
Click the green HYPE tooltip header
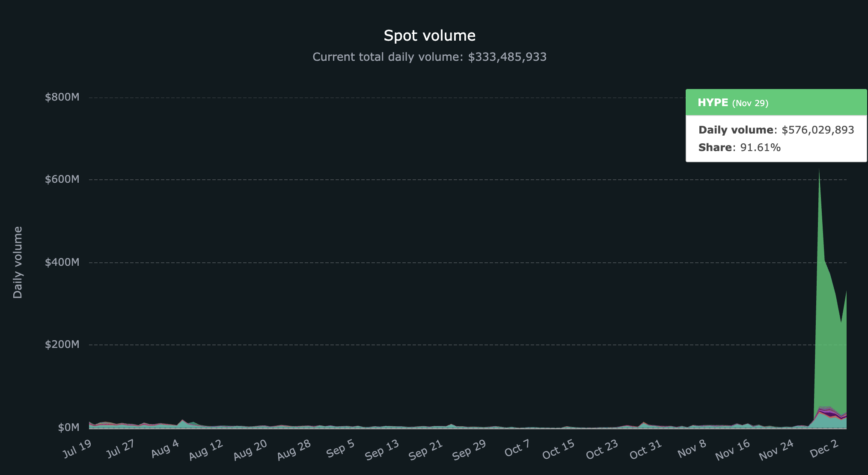click(x=776, y=103)
